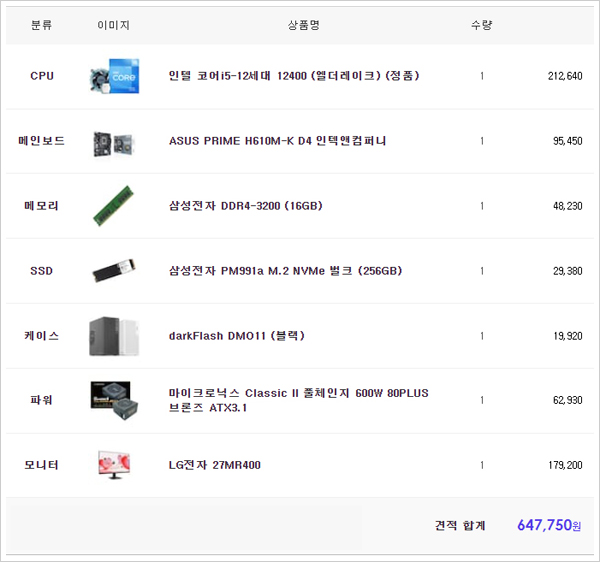Click the 이미지 column header
This screenshot has height=562, width=600.
point(113,25)
